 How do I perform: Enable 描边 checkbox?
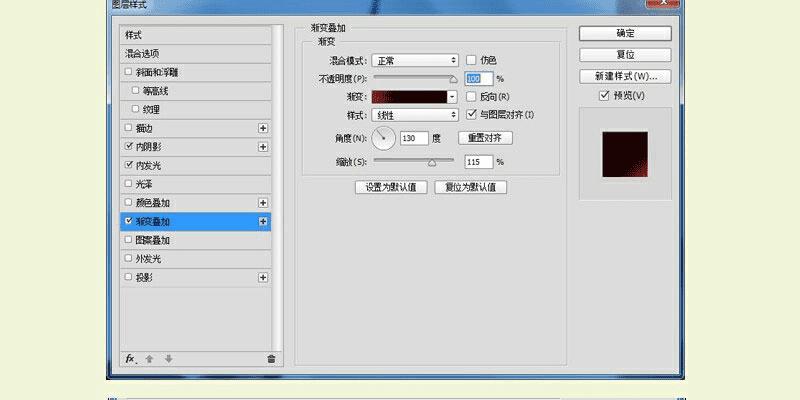(x=129, y=128)
